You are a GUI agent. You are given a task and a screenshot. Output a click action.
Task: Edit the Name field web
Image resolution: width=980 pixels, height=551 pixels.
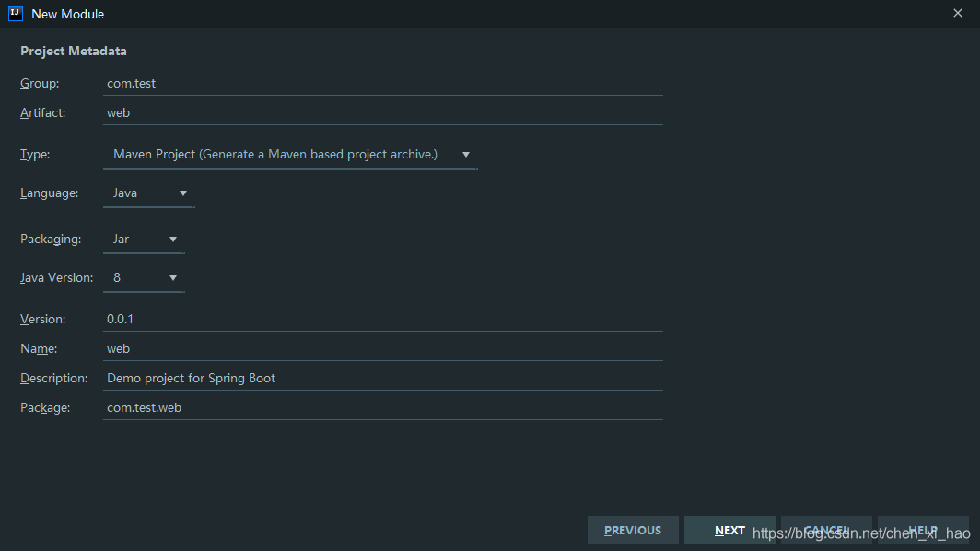(x=382, y=348)
